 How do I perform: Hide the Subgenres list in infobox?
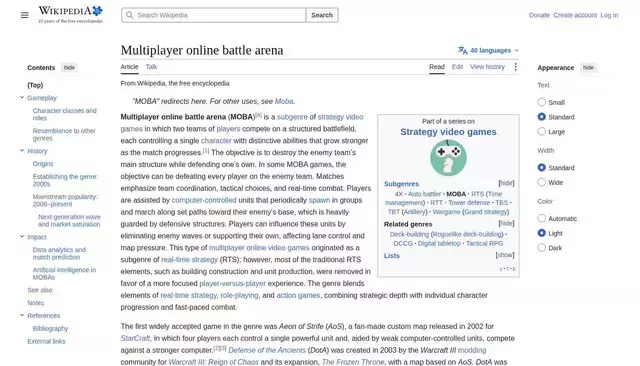tap(506, 183)
